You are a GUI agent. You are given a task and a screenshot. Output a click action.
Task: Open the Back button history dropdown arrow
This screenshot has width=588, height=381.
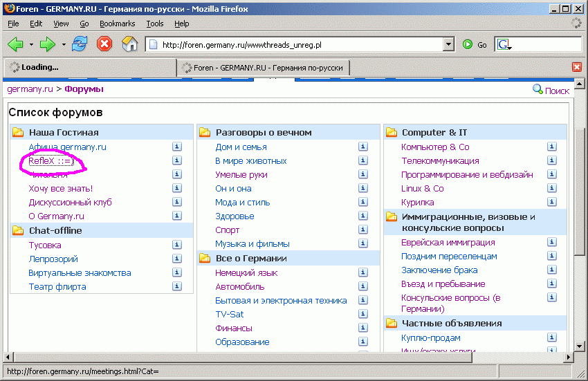coord(31,44)
